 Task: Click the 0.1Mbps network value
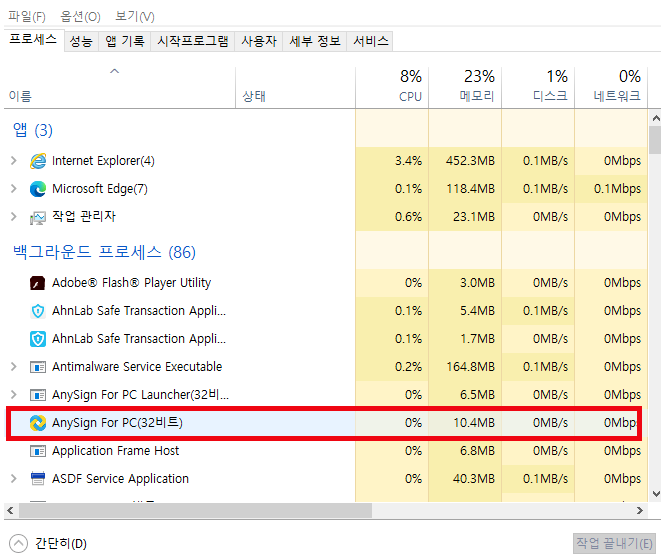click(x=617, y=189)
